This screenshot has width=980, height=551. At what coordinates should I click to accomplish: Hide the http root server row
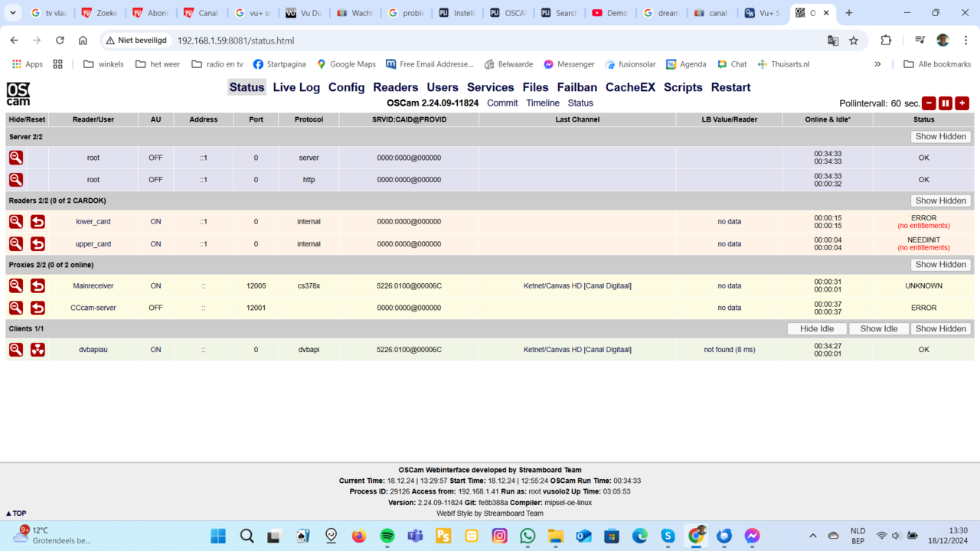click(16, 180)
